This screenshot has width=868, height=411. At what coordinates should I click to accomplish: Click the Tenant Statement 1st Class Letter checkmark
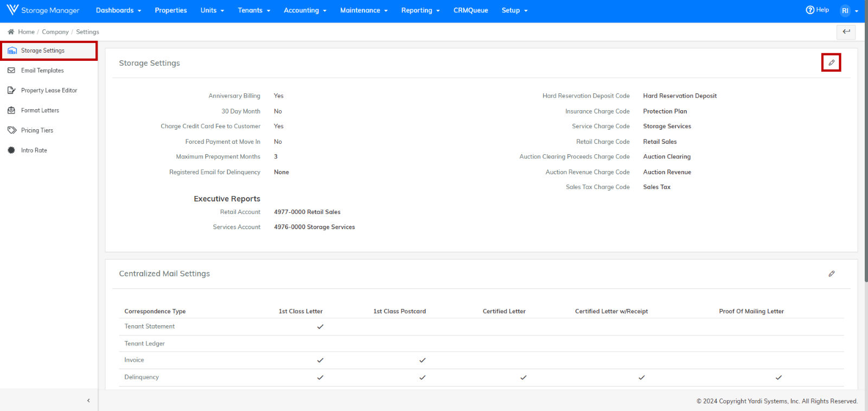click(320, 327)
